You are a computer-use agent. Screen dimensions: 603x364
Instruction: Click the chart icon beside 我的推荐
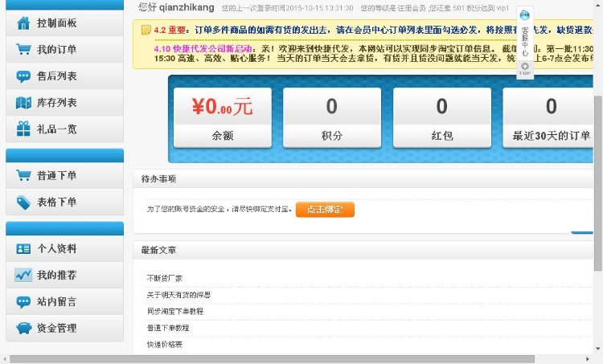(23, 276)
